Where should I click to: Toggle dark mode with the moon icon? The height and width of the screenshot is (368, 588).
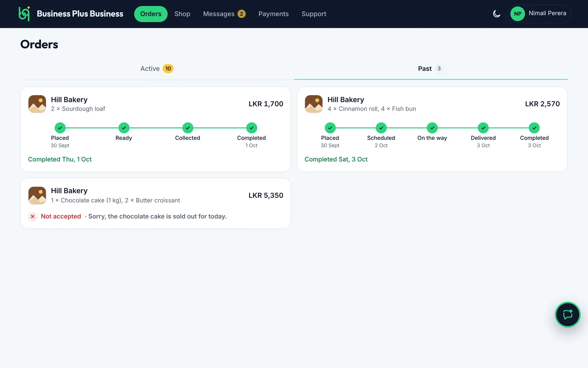(x=496, y=14)
